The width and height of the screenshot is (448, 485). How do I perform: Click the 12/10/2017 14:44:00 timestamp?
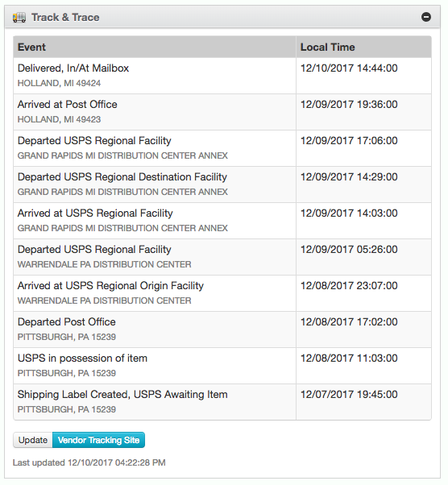click(349, 68)
